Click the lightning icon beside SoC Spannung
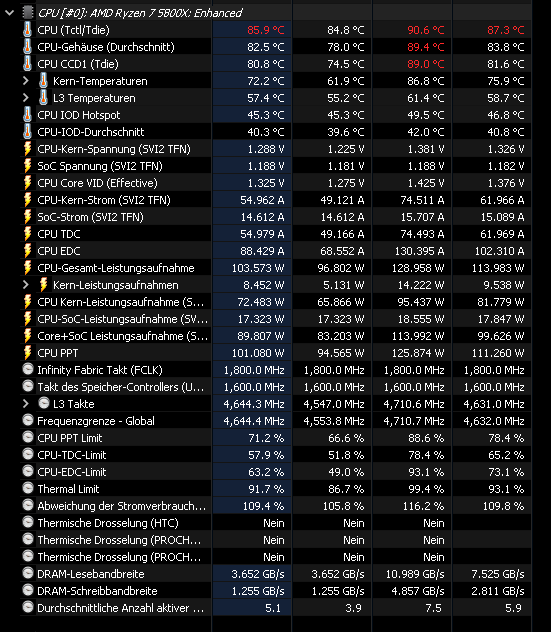The height and width of the screenshot is (632, 551). (x=27, y=166)
